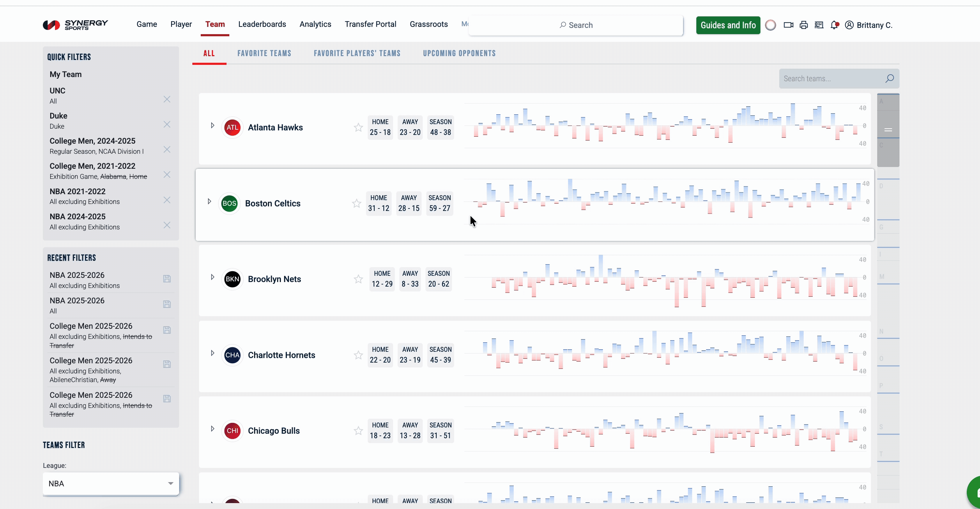The image size is (980, 509).
Task: Save the recent NBA 2025-2026 All filter
Action: point(167,304)
